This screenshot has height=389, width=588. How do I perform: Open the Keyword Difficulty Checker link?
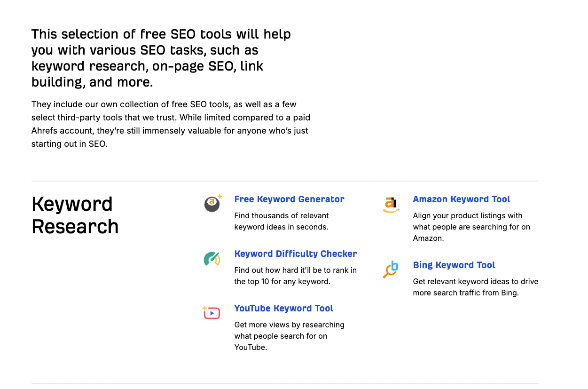click(x=295, y=254)
